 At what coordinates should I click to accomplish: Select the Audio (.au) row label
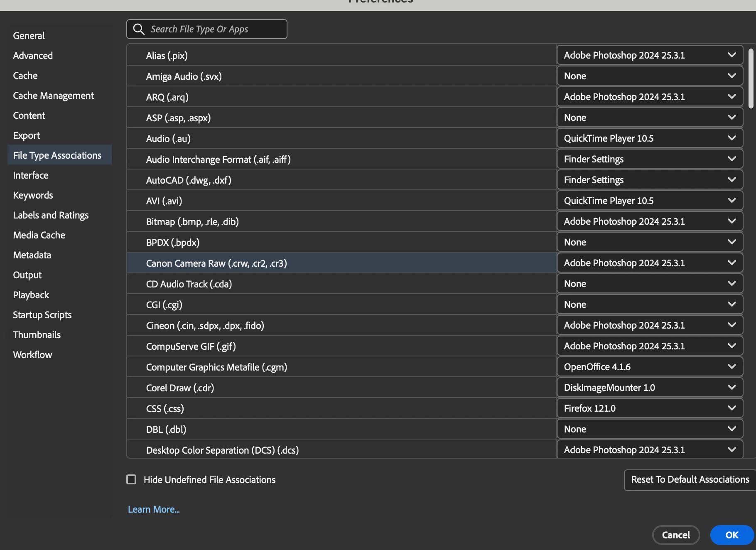(x=168, y=139)
